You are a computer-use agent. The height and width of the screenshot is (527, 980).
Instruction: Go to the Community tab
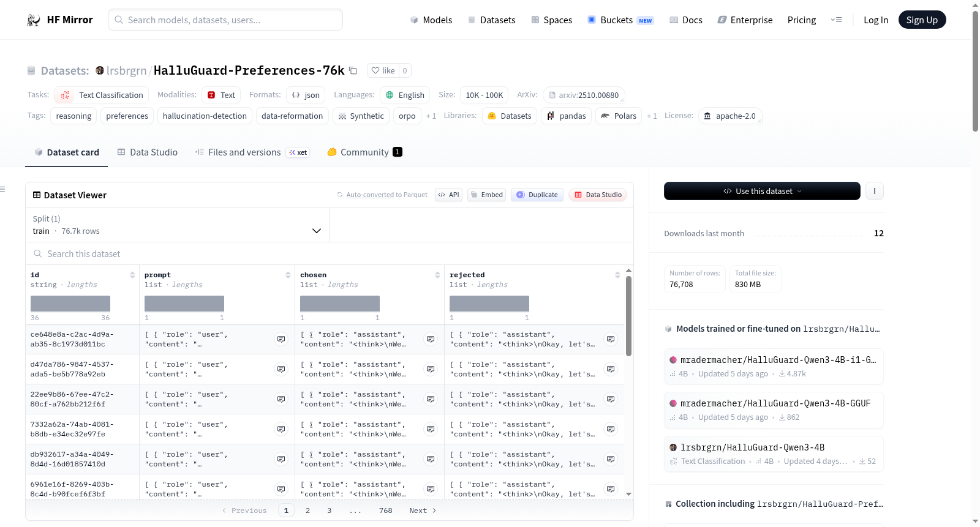point(365,152)
